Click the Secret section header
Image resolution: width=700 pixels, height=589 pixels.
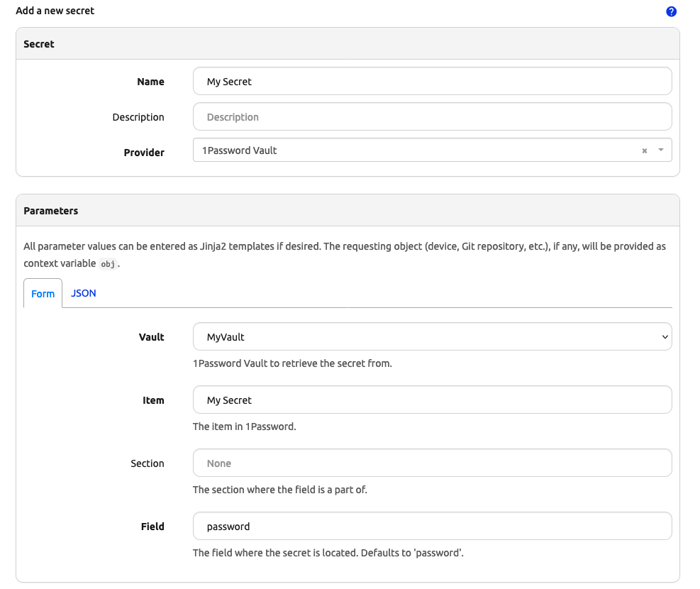pos(39,44)
